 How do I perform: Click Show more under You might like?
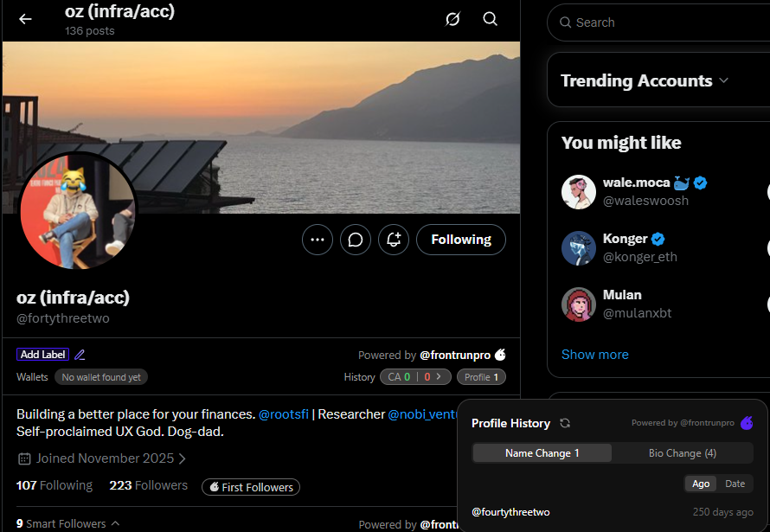click(x=594, y=355)
